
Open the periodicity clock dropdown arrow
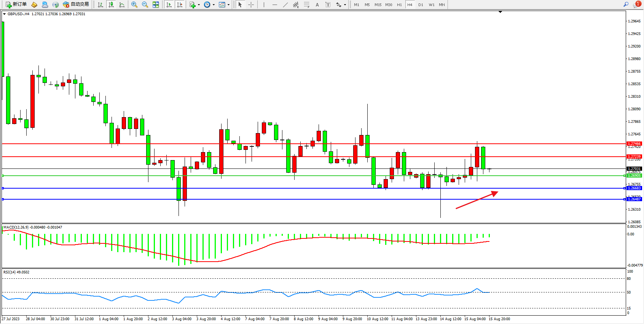click(214, 5)
